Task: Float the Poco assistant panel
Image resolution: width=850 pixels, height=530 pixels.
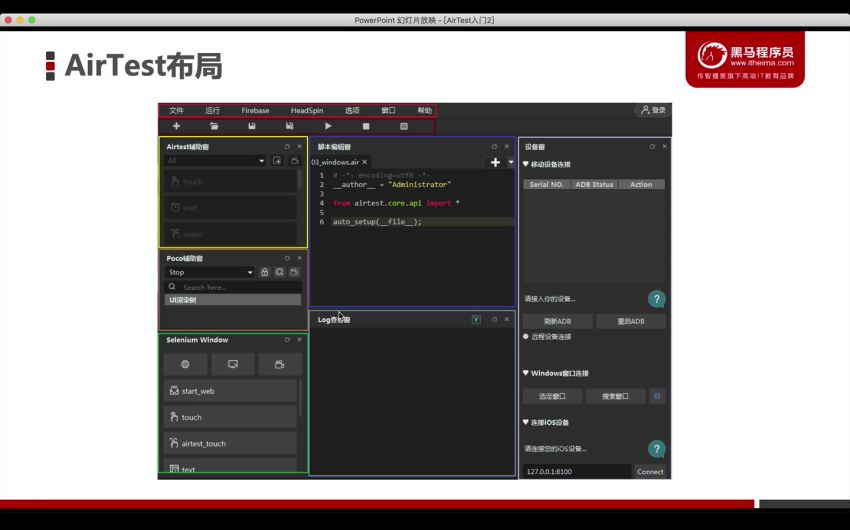Action: click(287, 258)
